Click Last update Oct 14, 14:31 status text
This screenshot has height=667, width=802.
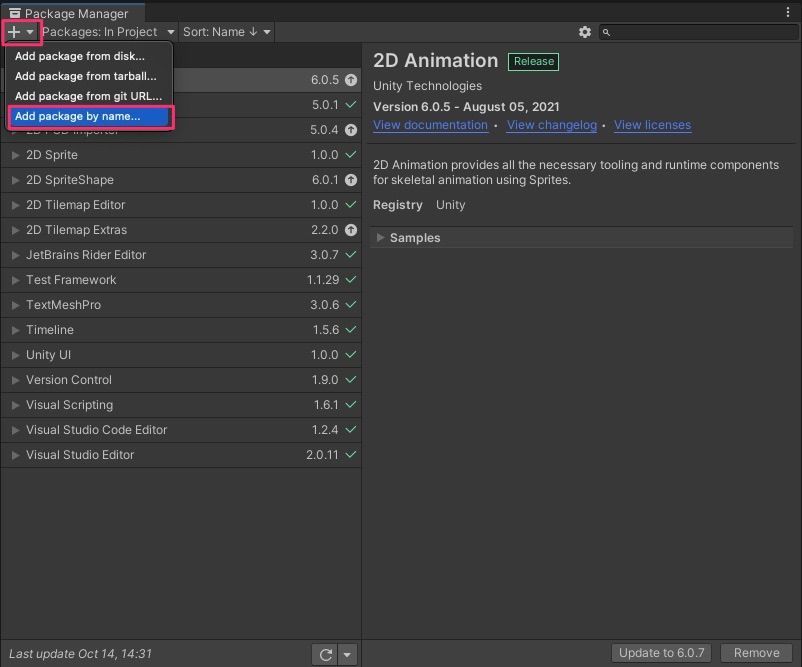click(80, 654)
